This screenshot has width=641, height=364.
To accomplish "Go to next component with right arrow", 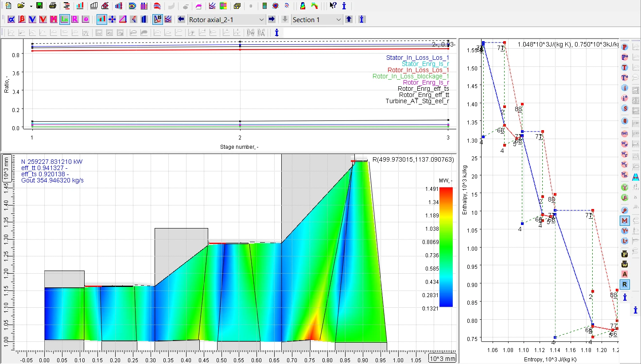I will (x=272, y=19).
